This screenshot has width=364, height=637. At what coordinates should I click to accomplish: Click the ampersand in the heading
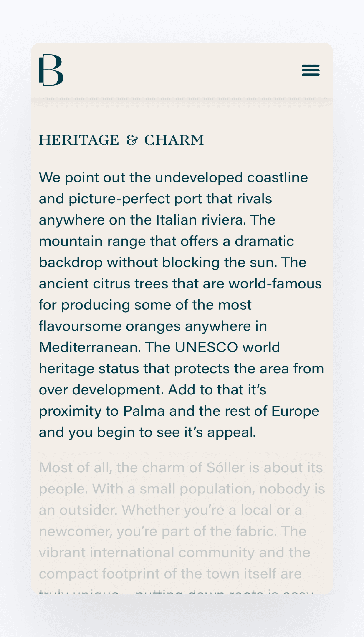pyautogui.click(x=132, y=140)
